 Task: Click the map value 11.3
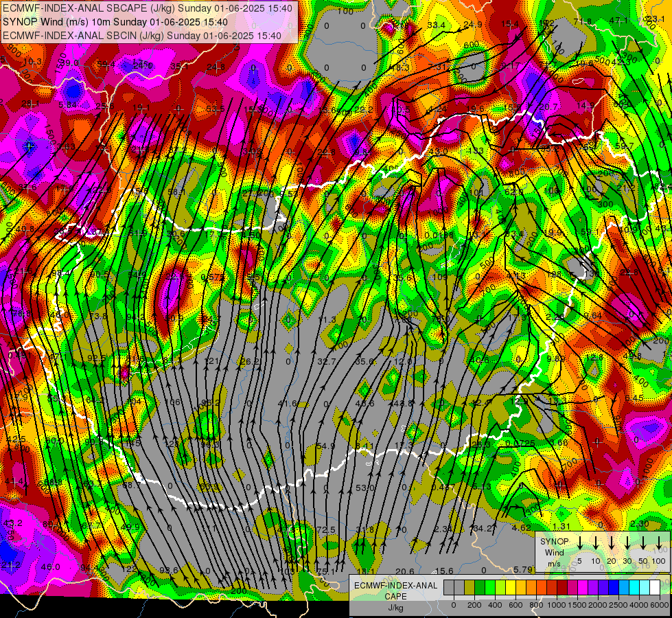click(327, 319)
